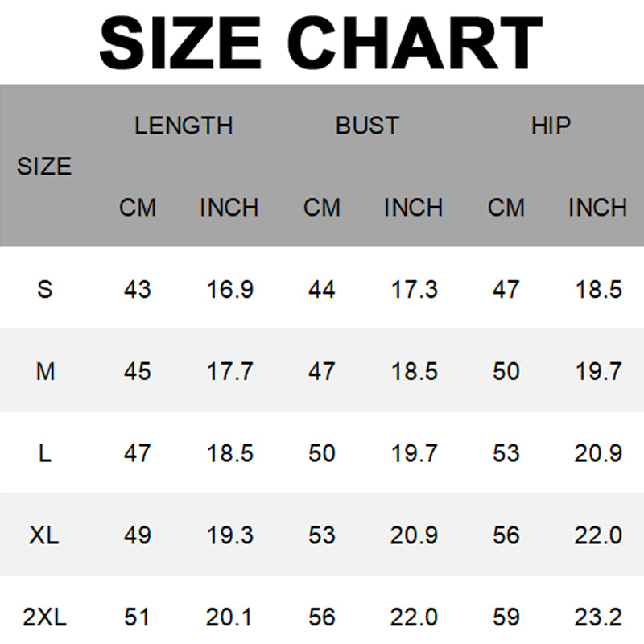Screen dimensions: 644x644
Task: Click the 59 cm hip value
Action: tap(506, 617)
